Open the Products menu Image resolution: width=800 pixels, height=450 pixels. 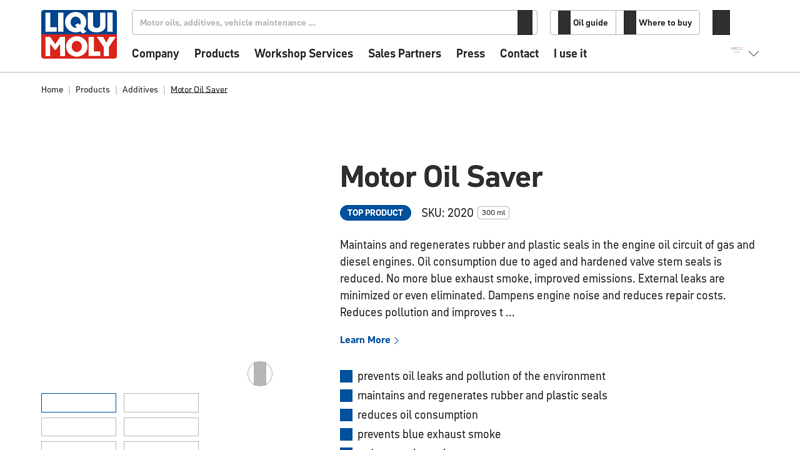(x=216, y=54)
